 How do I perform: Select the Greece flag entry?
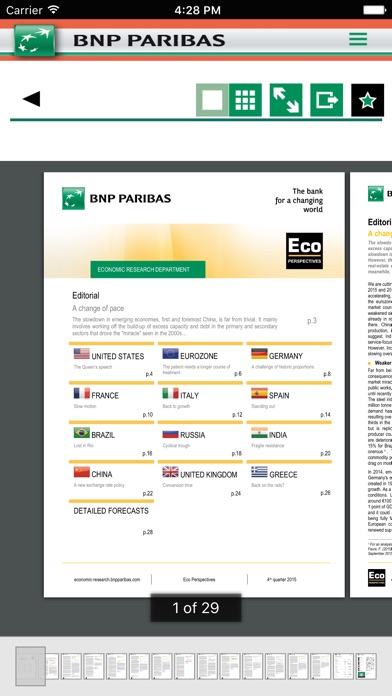point(289,480)
